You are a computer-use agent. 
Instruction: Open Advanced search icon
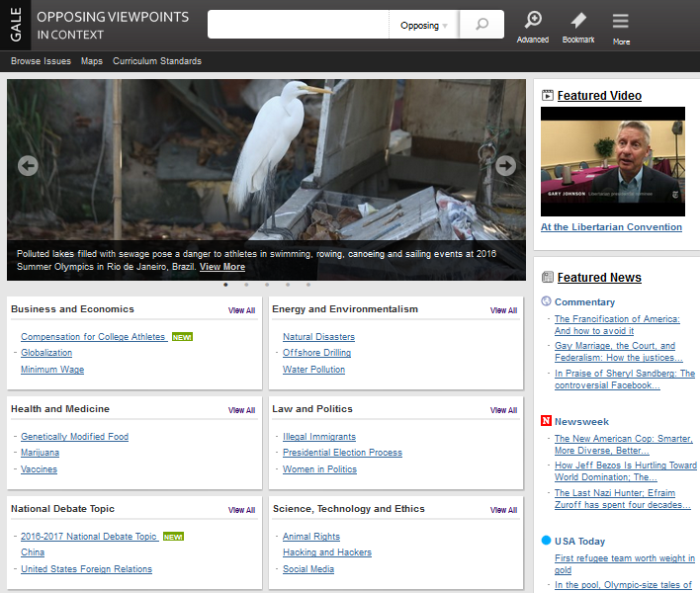click(532, 22)
